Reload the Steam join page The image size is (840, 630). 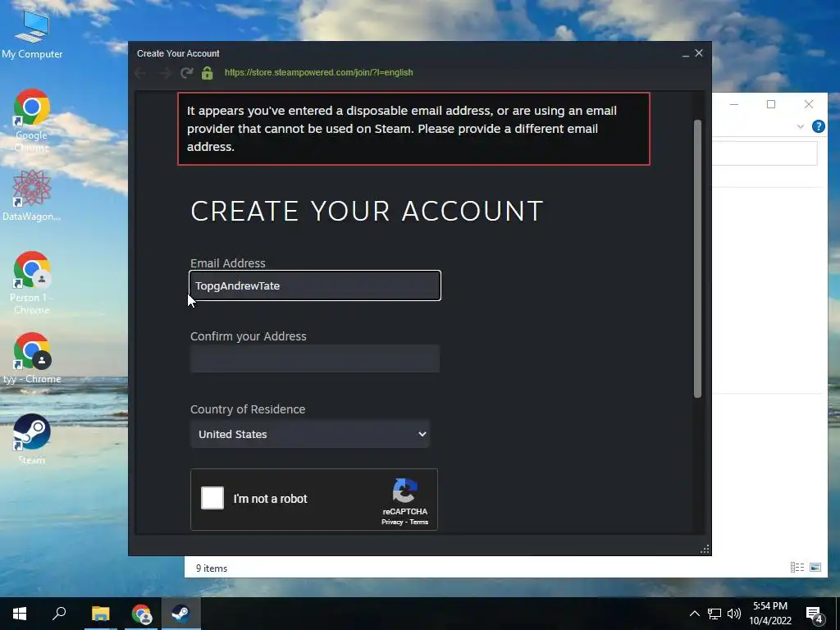186,73
